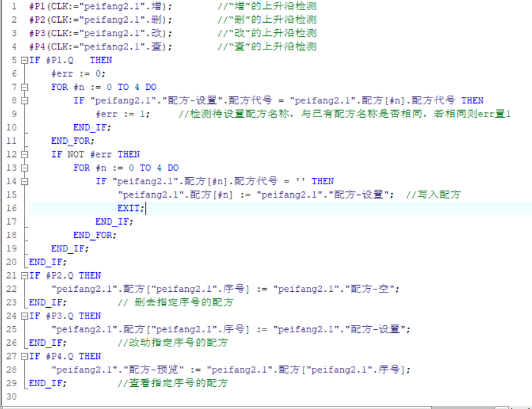Click the comment about 检测待设置配方名称
This screenshot has width=532, height=409.
[345, 114]
